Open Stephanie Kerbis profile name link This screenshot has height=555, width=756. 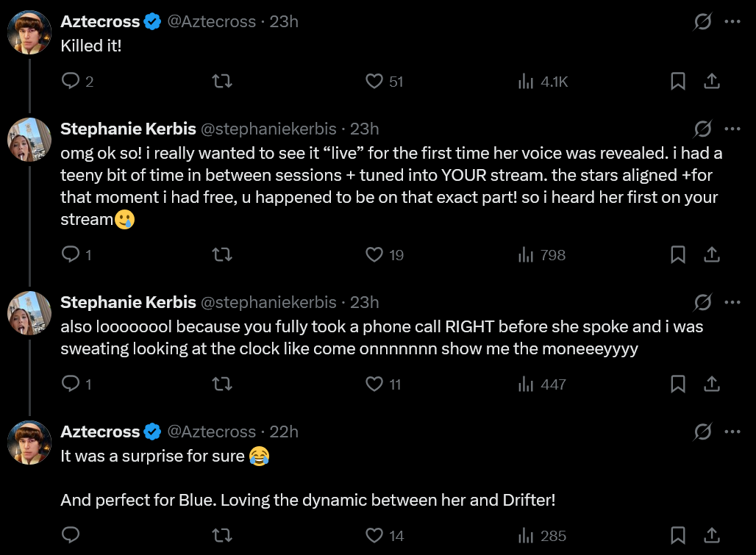(x=128, y=129)
